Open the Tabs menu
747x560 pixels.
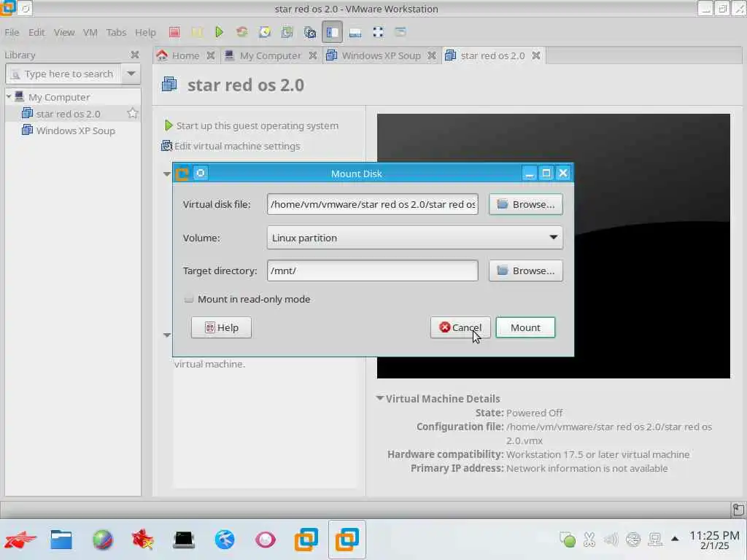point(116,32)
